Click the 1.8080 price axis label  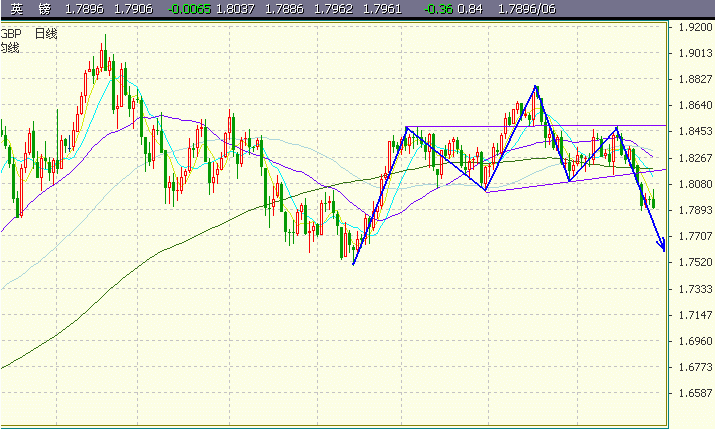pyautogui.click(x=693, y=184)
